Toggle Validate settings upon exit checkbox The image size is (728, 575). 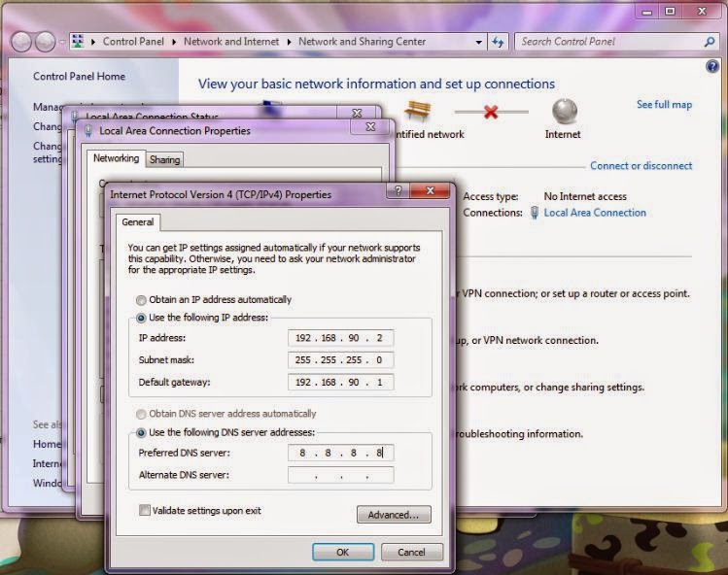point(145,511)
